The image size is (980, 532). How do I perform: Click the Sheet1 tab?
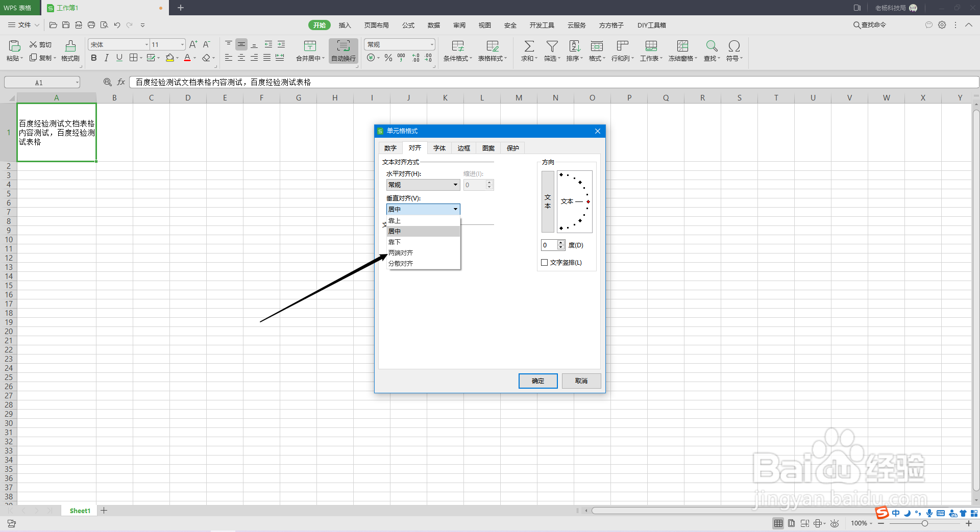[x=80, y=511]
